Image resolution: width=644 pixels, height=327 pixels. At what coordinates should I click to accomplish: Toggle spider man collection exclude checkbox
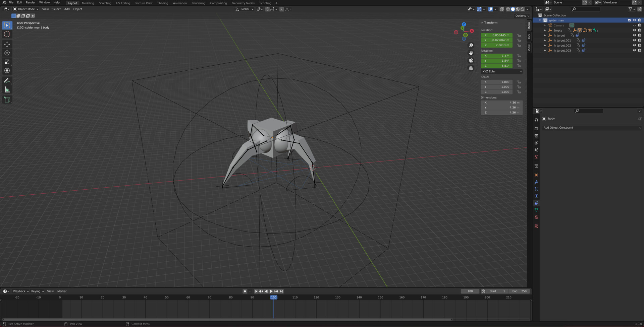(x=629, y=20)
